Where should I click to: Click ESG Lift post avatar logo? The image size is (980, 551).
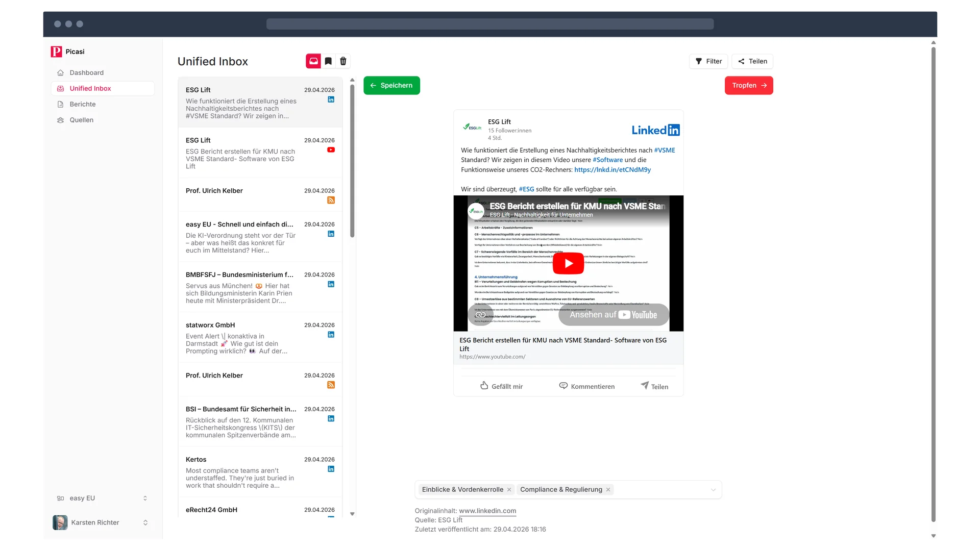pos(472,128)
